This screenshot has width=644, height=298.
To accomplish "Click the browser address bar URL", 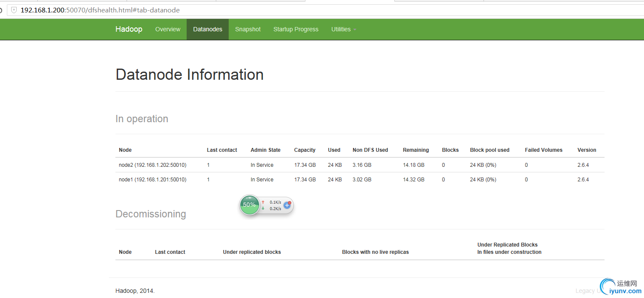I will click(x=100, y=10).
